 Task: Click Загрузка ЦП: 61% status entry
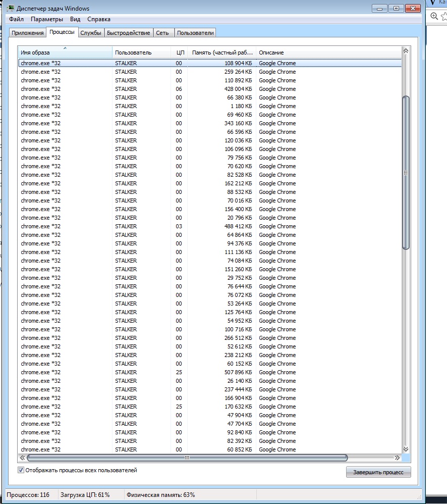tap(85, 495)
